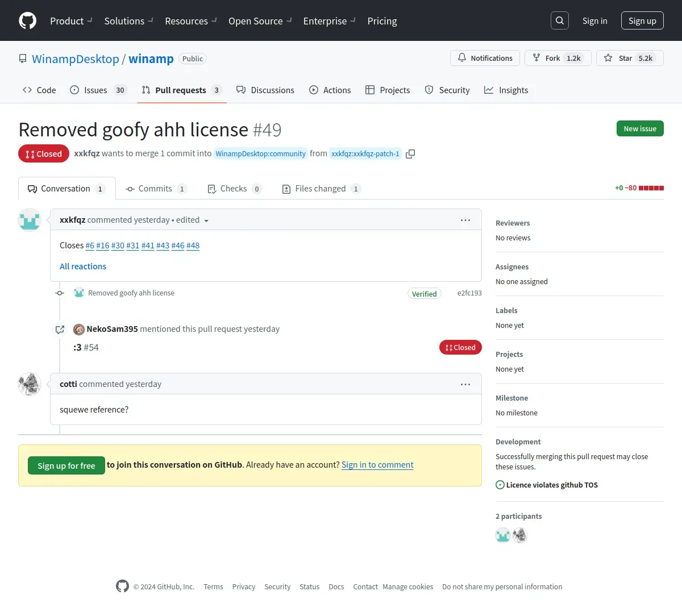This screenshot has width=682, height=616.
Task: Click Sign up for free button
Action: tap(66, 465)
